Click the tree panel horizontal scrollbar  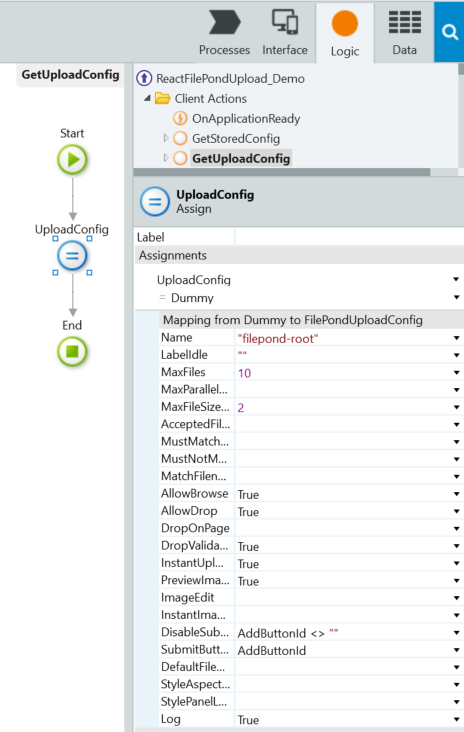tap(282, 172)
